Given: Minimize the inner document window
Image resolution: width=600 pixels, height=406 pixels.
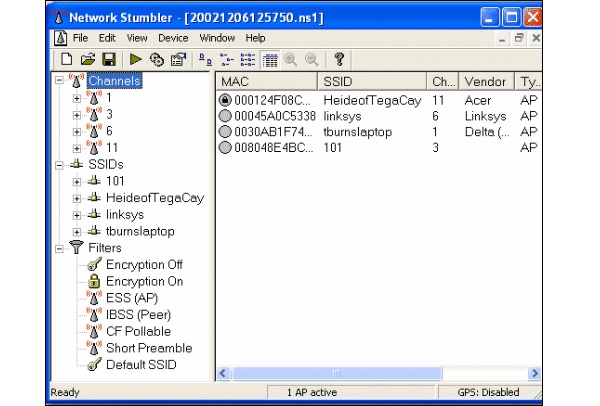Looking at the screenshot, I should coord(502,38).
